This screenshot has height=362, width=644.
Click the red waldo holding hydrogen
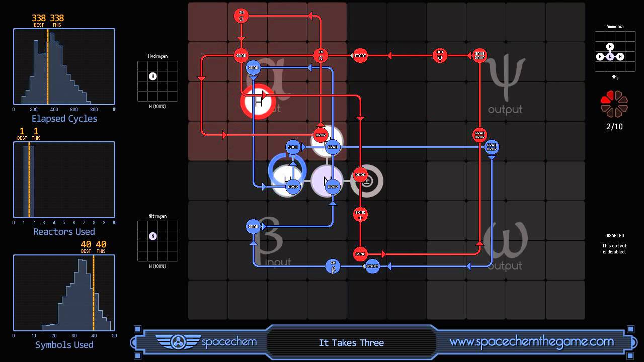tap(259, 101)
